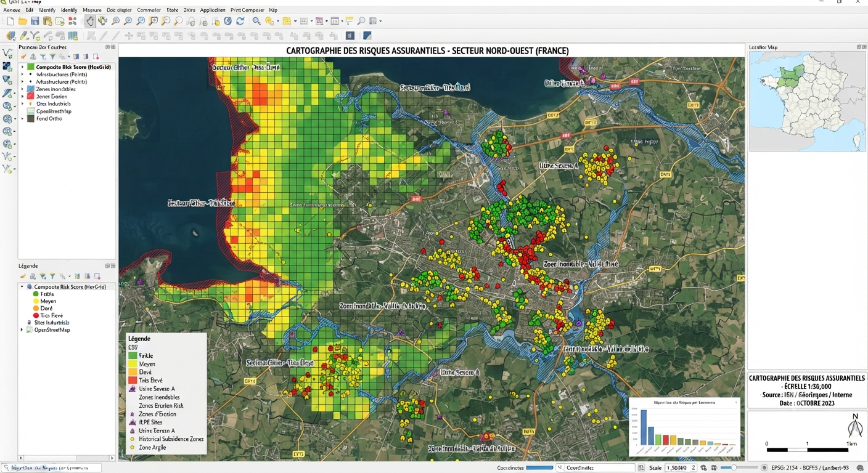Click the search box in the bottom-left corner
Screen dimensions: 868x473
coord(51,467)
